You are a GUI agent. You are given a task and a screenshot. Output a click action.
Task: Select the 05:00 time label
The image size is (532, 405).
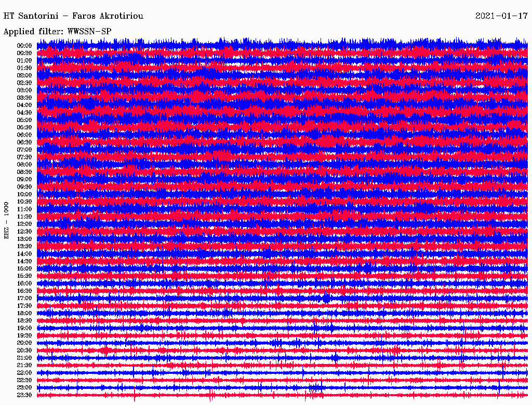(x=24, y=120)
